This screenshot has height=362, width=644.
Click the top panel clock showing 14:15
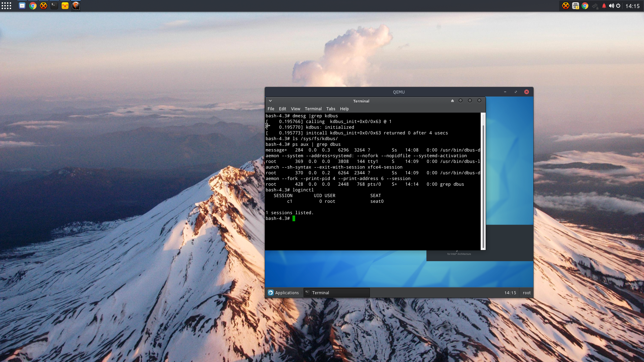(x=633, y=6)
